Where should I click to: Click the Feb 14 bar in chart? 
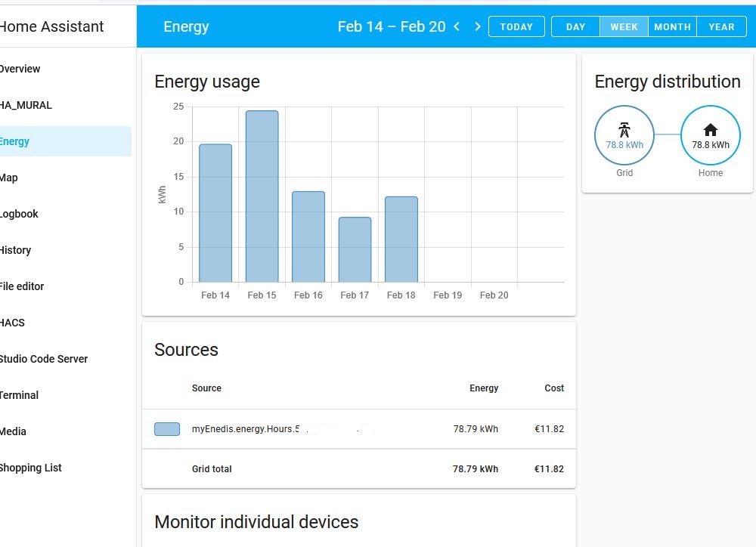[215, 213]
